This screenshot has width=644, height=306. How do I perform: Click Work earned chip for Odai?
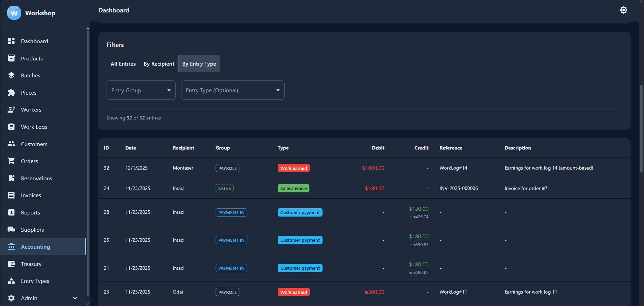[294, 292]
